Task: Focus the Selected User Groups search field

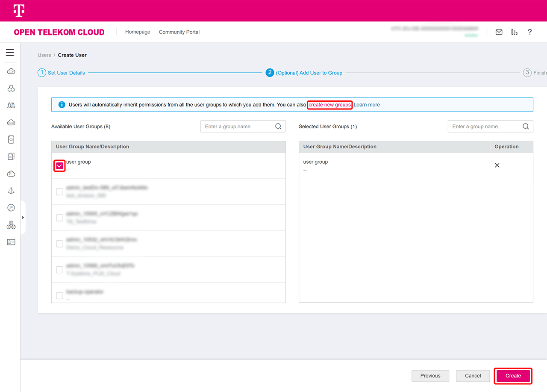Action: pyautogui.click(x=485, y=127)
